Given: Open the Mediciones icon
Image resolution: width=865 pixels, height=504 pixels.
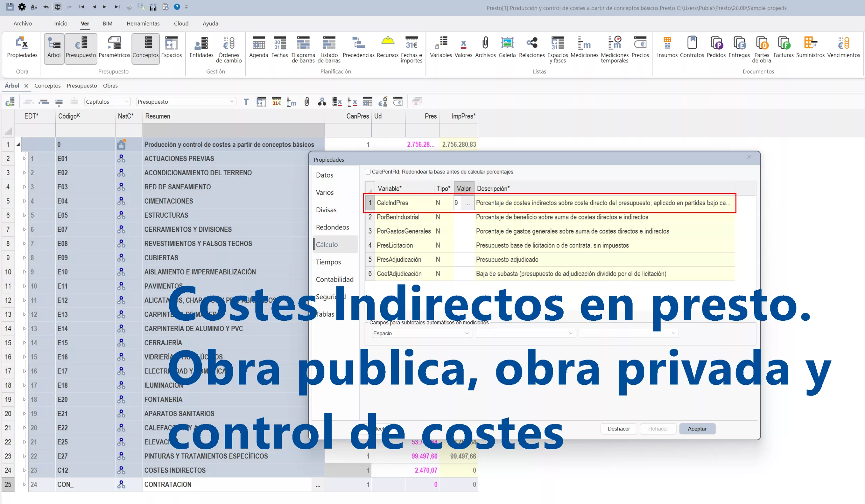Looking at the screenshot, I should click(584, 48).
